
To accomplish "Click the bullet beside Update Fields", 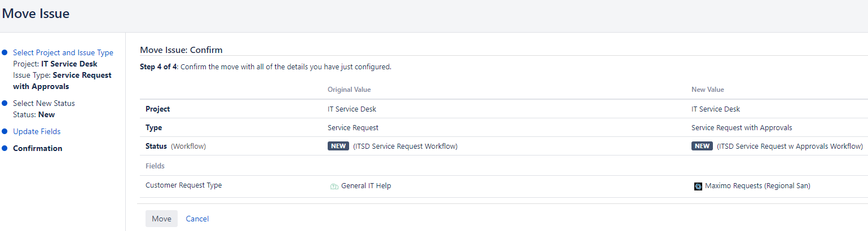I will (x=5, y=132).
